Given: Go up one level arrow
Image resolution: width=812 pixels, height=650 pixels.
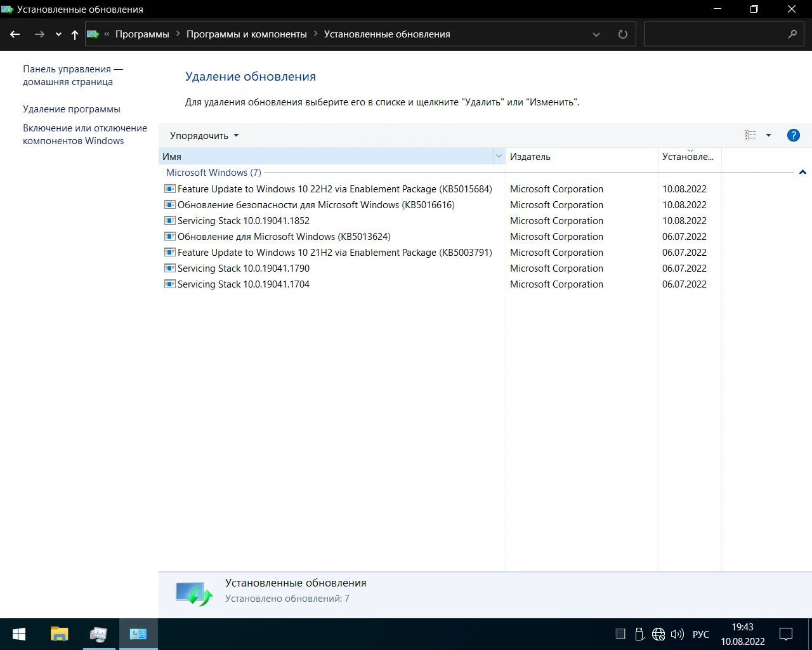Looking at the screenshot, I should tap(75, 35).
